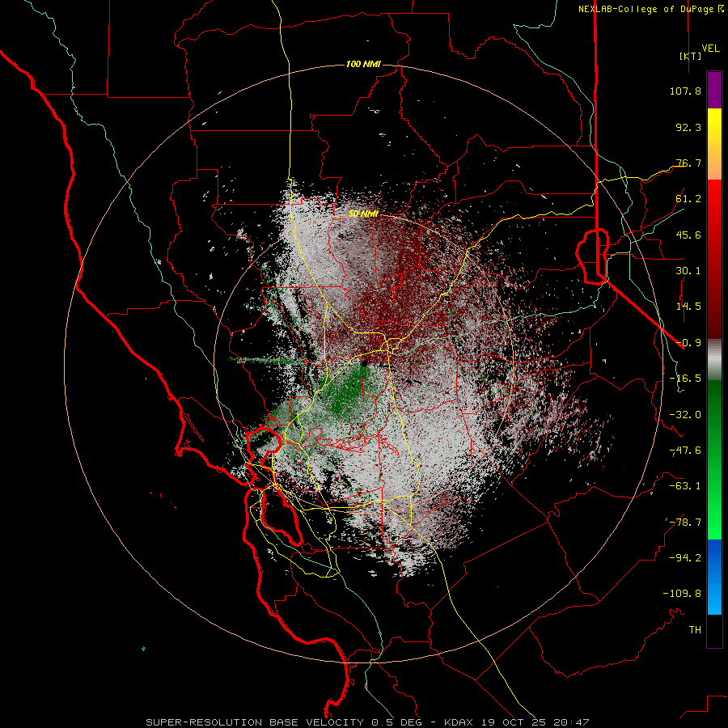Viewport: 728px width, 728px height.
Task: Click the TH threshold label
Action: pyautogui.click(x=695, y=630)
